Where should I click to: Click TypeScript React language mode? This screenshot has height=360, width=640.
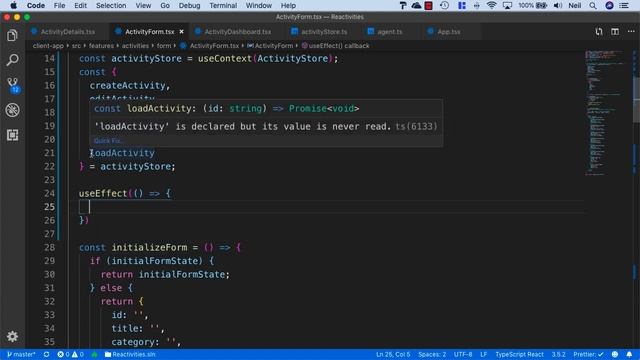point(519,354)
